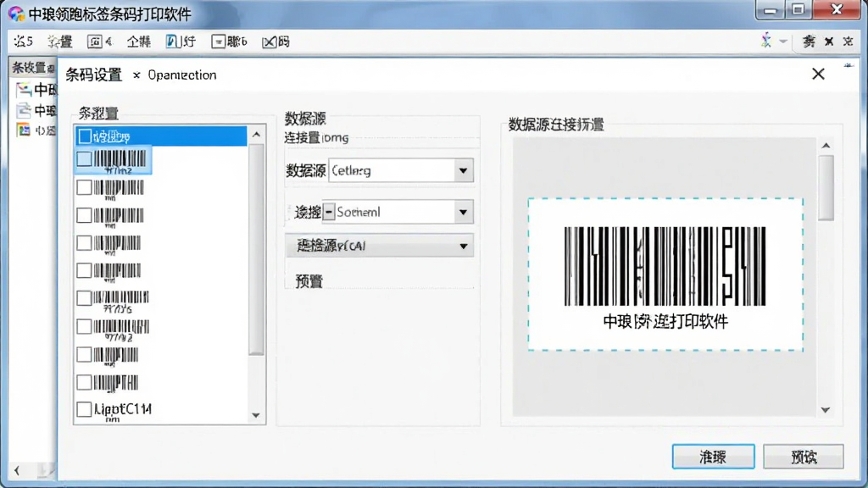Select the highlighted barcode thumbnail in list
Viewport: 868px width, 488px height.
tap(120, 160)
